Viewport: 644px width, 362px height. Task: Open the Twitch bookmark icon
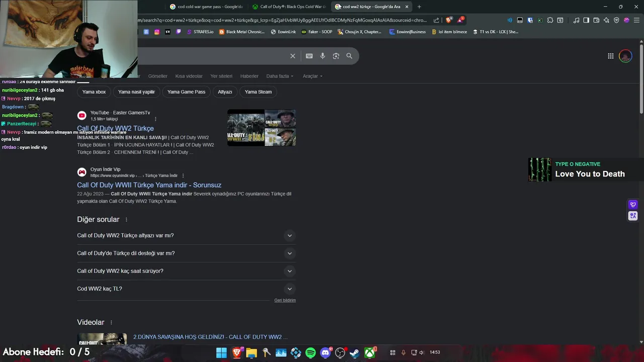179,32
